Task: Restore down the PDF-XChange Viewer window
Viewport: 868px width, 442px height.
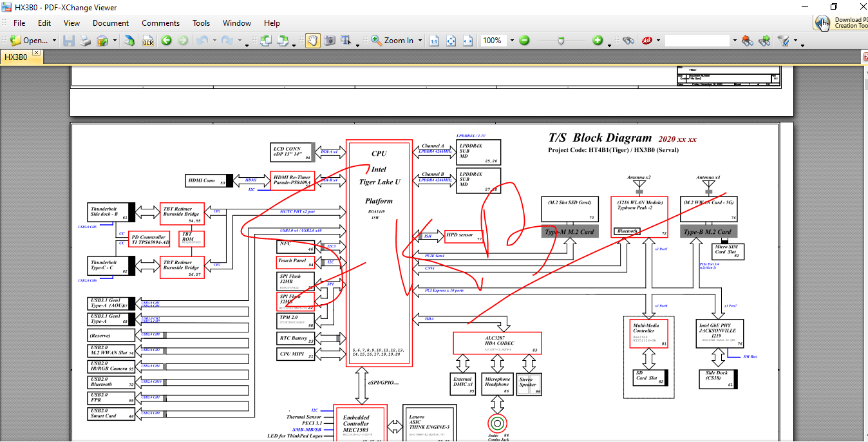Action: [834, 6]
